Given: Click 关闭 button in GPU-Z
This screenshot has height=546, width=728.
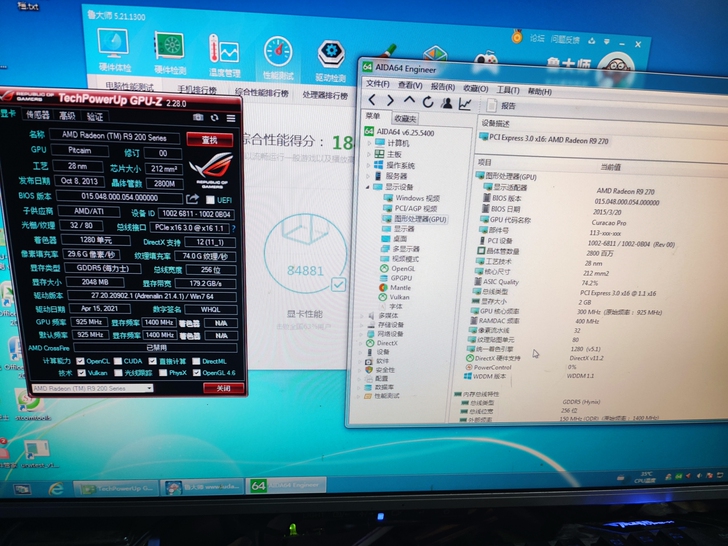Looking at the screenshot, I should 223,388.
